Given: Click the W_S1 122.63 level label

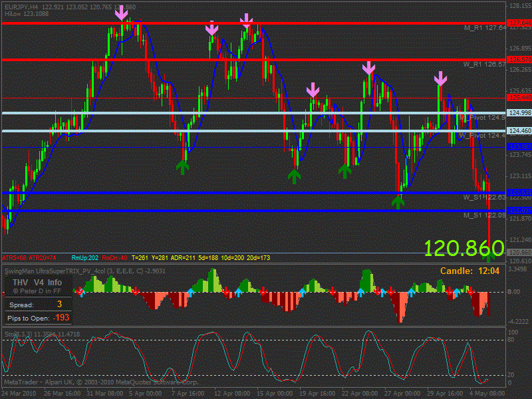Looking at the screenshot, I should (485, 198).
